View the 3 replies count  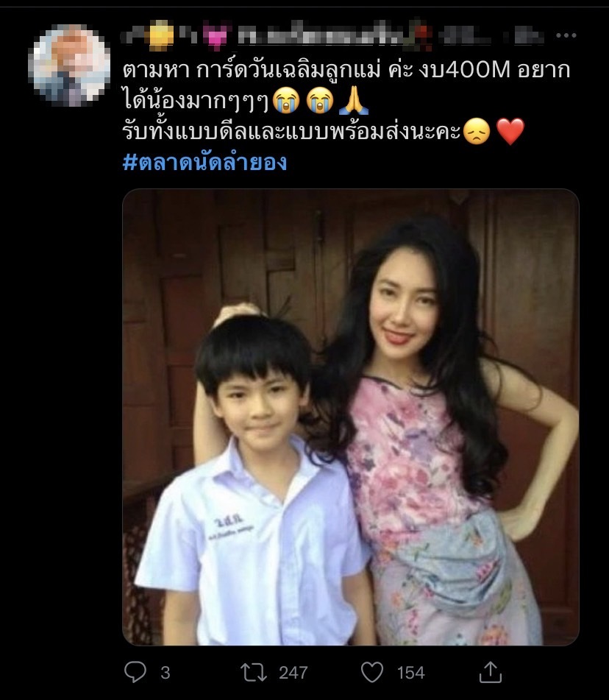pyautogui.click(x=165, y=673)
